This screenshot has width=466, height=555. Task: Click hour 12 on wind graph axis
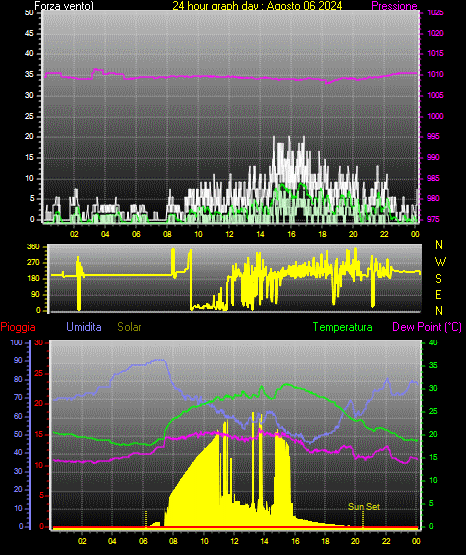click(x=229, y=234)
